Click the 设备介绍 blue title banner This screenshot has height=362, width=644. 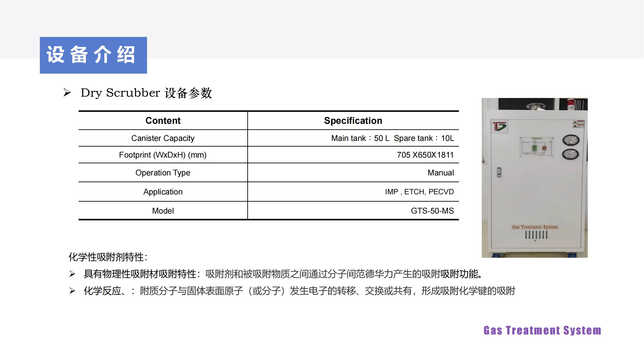pyautogui.click(x=93, y=55)
